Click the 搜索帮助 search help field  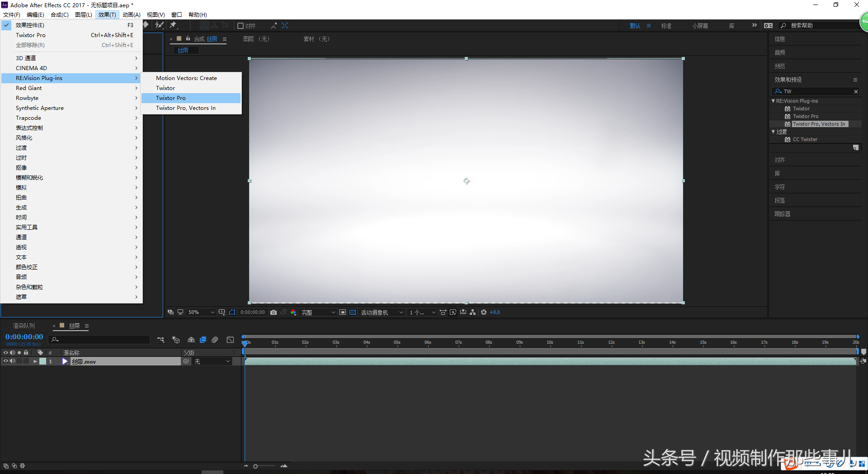[818, 26]
